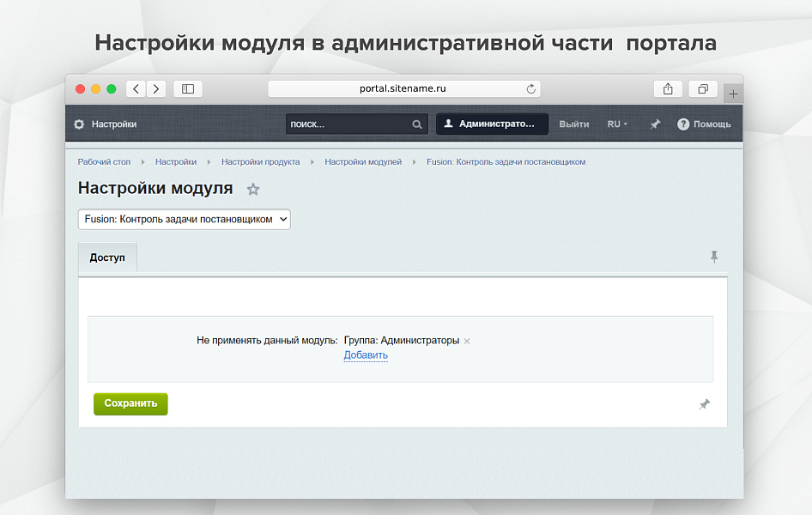
Task: Click the Сохранить button
Action: pos(130,403)
